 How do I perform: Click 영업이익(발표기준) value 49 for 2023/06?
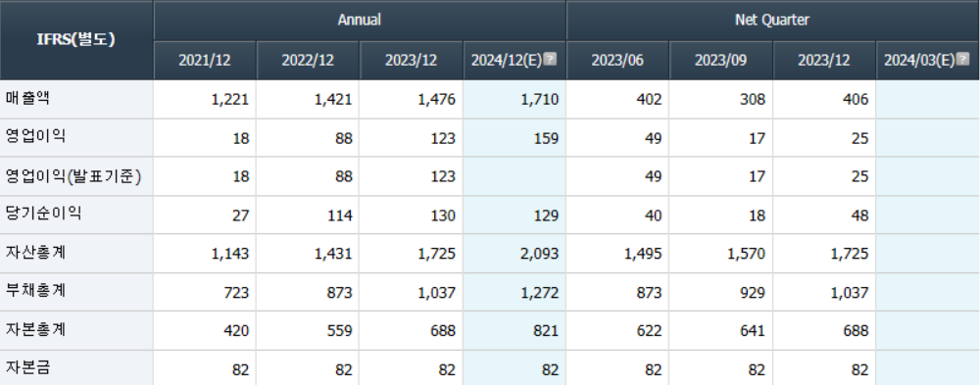(x=654, y=177)
